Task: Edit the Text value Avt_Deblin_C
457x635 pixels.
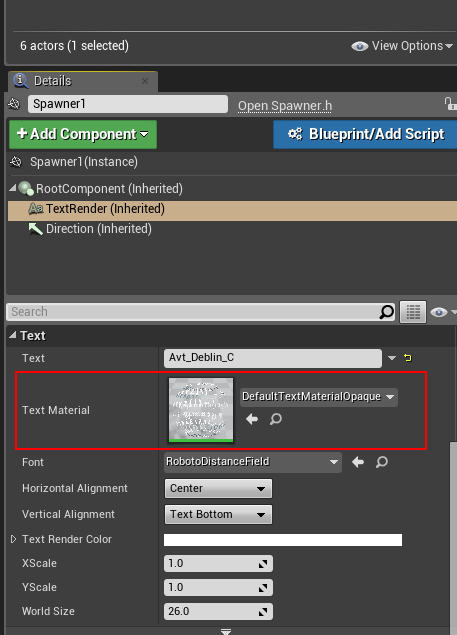Action: click(273, 358)
